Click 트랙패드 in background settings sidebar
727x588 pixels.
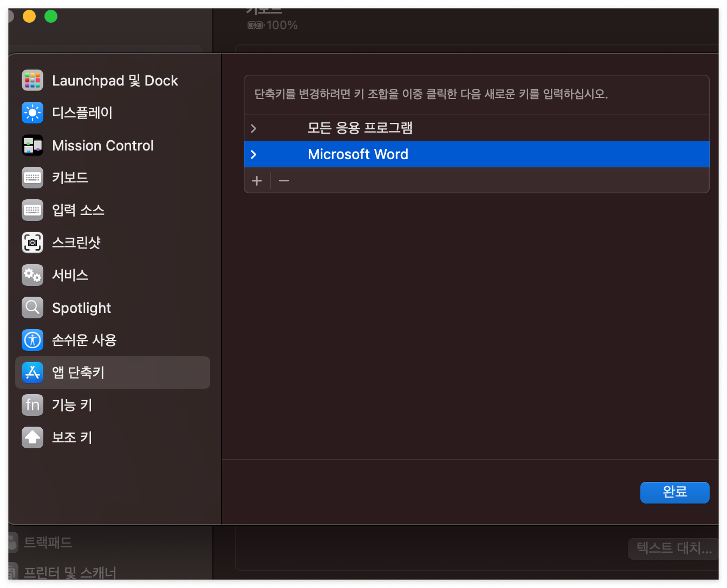click(x=48, y=542)
